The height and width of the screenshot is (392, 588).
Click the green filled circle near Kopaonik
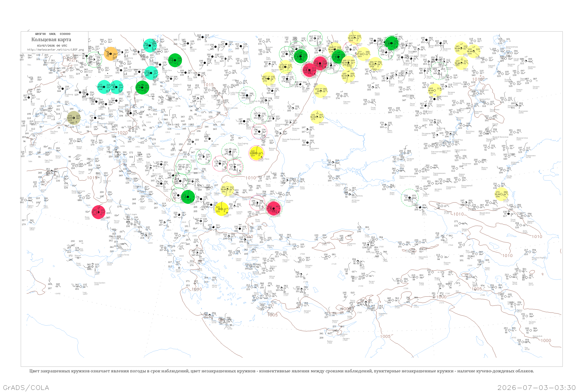pos(188,197)
